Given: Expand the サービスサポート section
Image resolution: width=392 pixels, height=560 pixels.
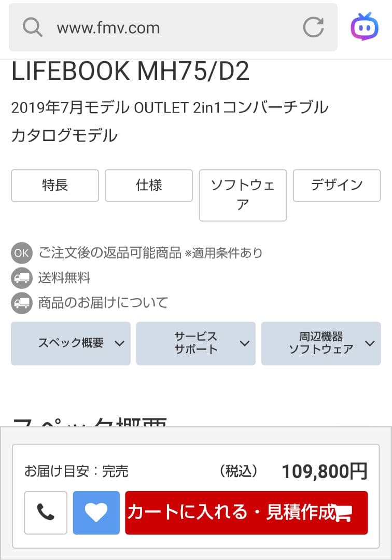Looking at the screenshot, I should point(195,343).
